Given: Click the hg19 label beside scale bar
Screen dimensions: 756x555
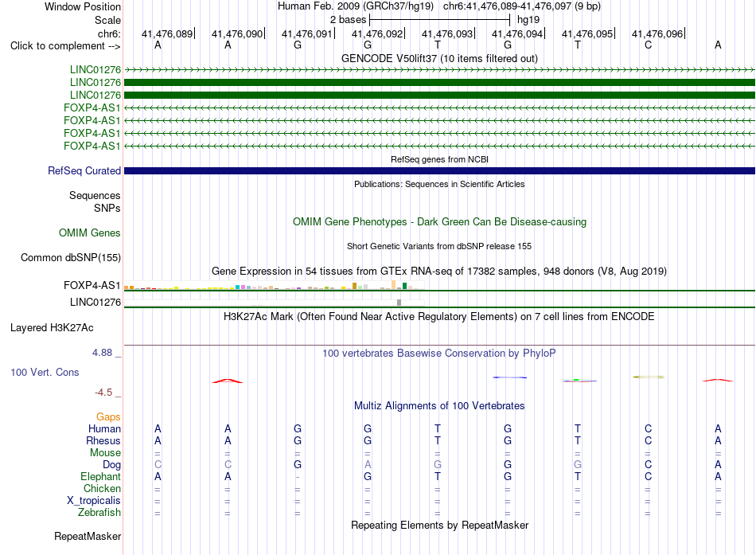Looking at the screenshot, I should click(x=528, y=20).
